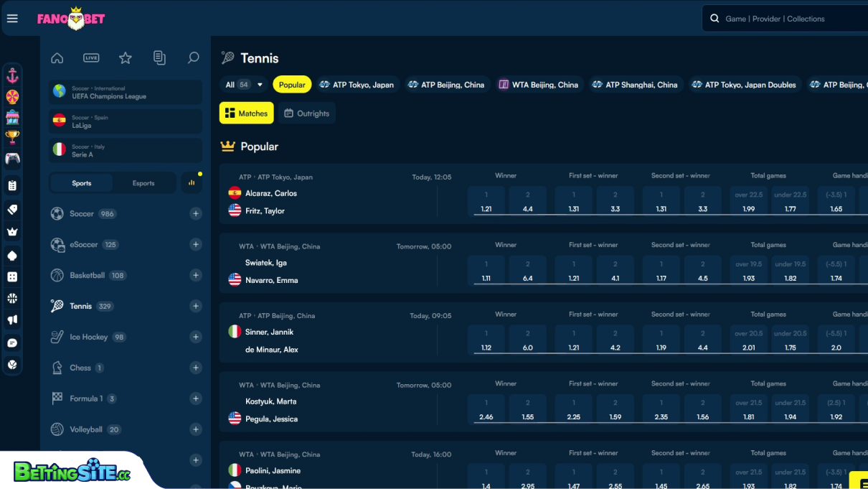The image size is (868, 489).
Task: Filter by WTA Beijing, China chip
Action: point(538,85)
